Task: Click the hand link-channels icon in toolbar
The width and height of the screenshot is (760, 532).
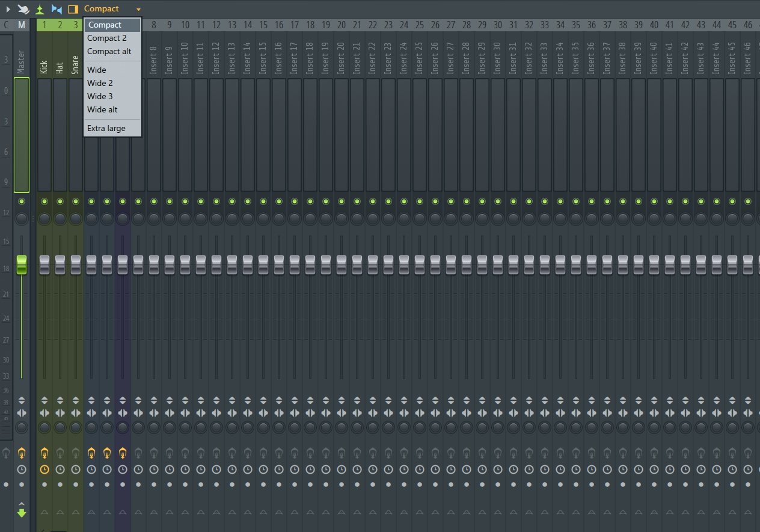Action: tap(23, 8)
